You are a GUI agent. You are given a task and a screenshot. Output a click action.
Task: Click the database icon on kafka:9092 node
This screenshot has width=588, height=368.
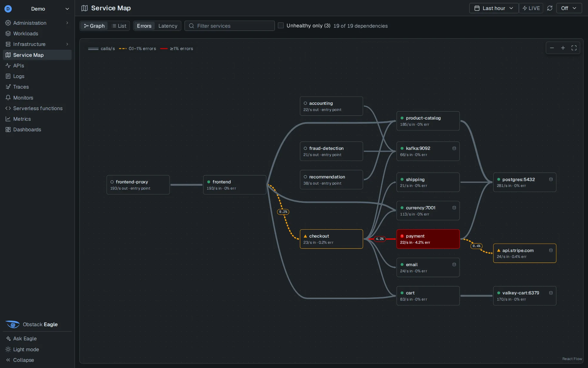(x=454, y=148)
